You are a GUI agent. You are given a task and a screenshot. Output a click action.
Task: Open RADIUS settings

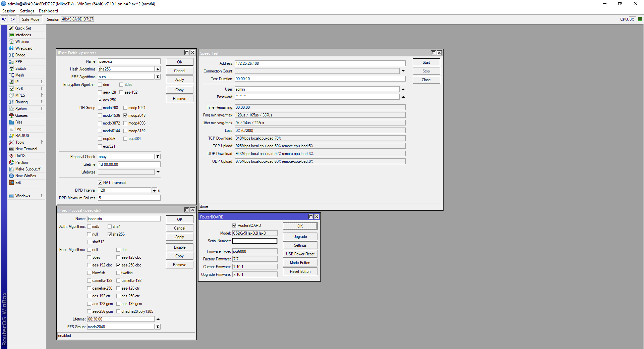[22, 136]
